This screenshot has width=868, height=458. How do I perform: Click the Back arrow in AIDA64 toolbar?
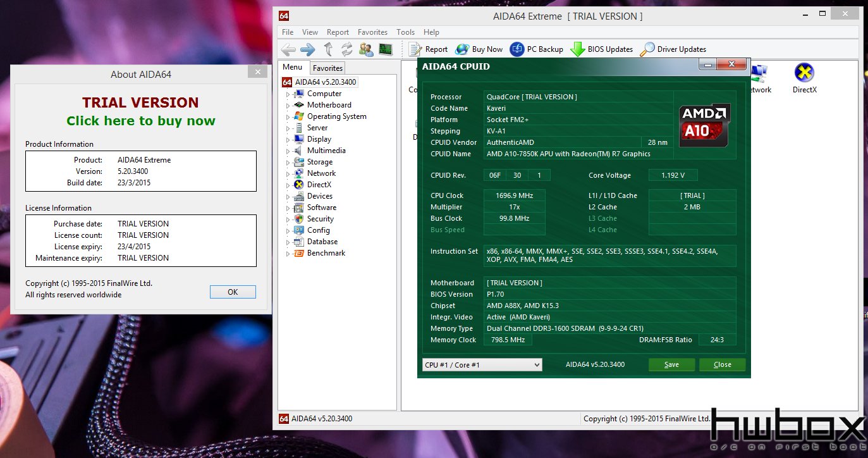click(288, 49)
